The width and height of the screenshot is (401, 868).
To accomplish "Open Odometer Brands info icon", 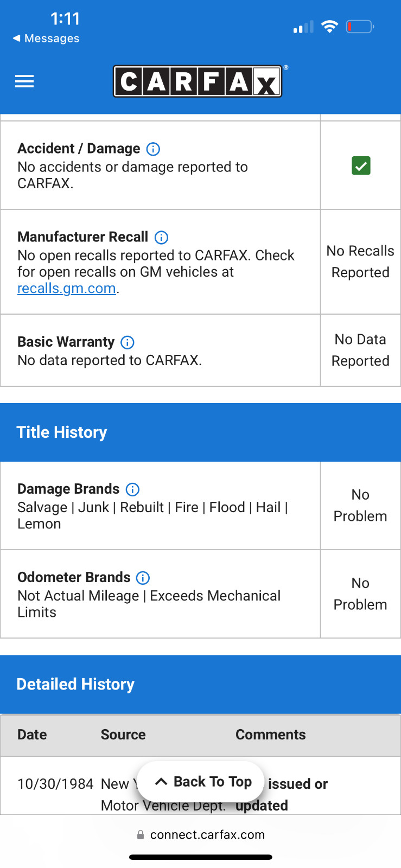I will pyautogui.click(x=143, y=578).
